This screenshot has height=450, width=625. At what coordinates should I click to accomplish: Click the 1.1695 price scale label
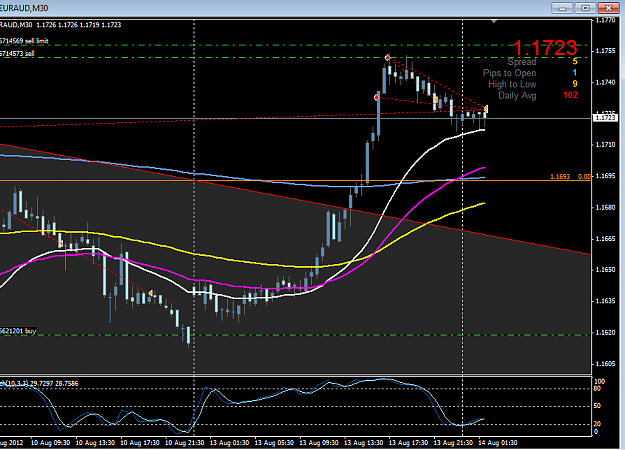(605, 176)
